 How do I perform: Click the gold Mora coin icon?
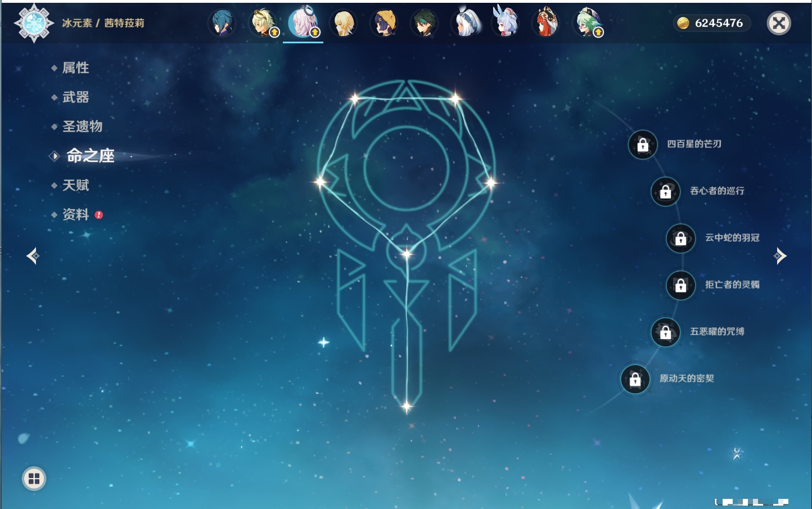[683, 23]
